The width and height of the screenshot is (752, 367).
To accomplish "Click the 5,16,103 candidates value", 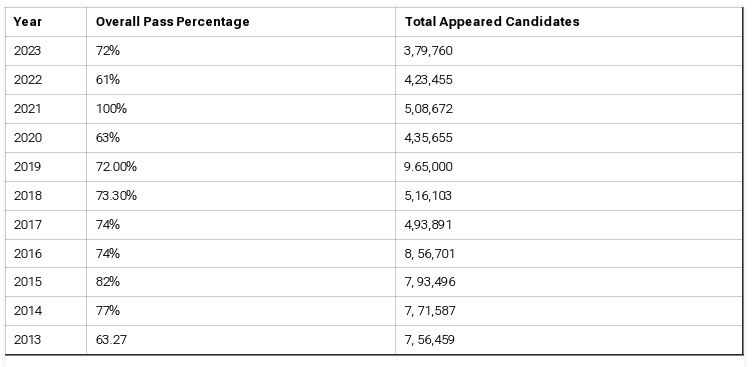I will click(x=428, y=196).
